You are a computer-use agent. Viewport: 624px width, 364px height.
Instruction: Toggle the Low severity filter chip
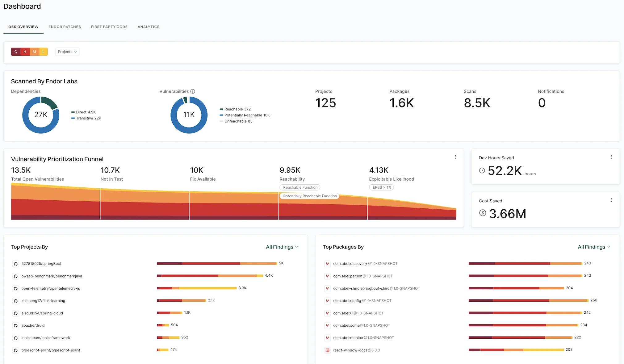44,52
